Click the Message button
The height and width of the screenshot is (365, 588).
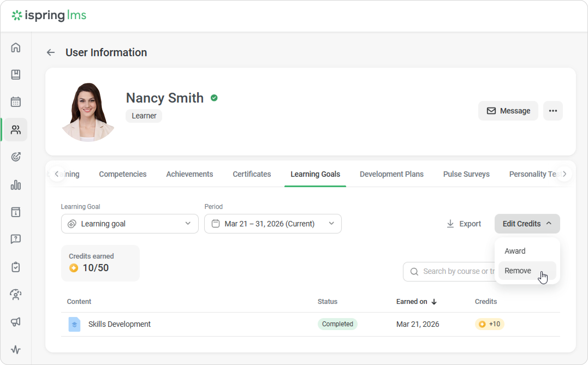click(x=508, y=111)
